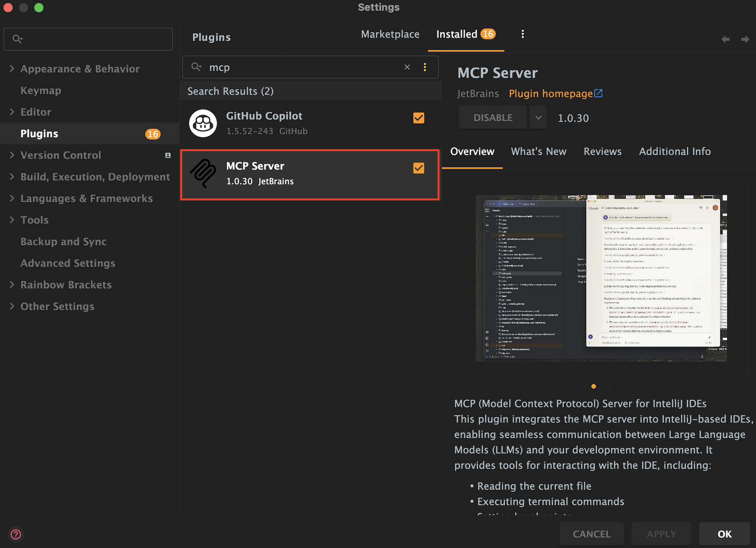Click the JetBrains vendor name in details
756x548 pixels.
click(478, 94)
